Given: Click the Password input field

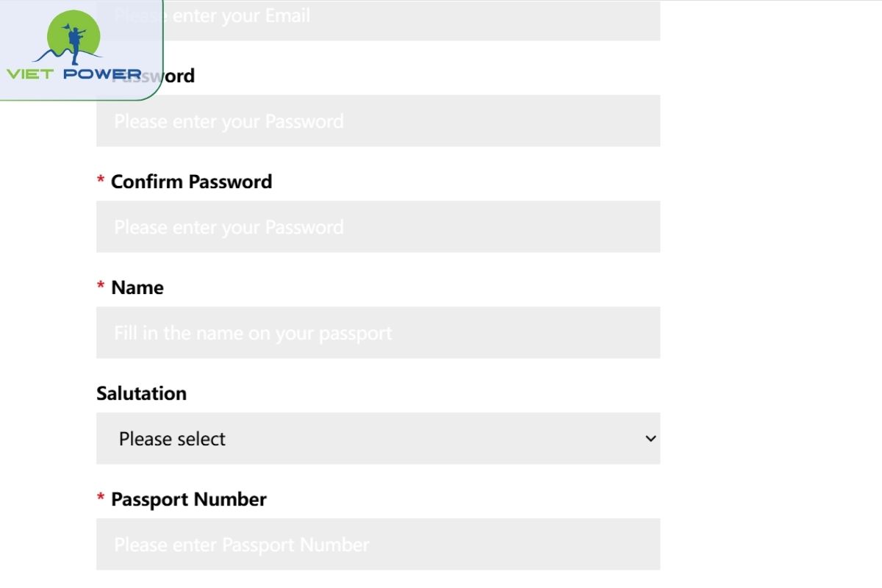Looking at the screenshot, I should click(x=378, y=121).
